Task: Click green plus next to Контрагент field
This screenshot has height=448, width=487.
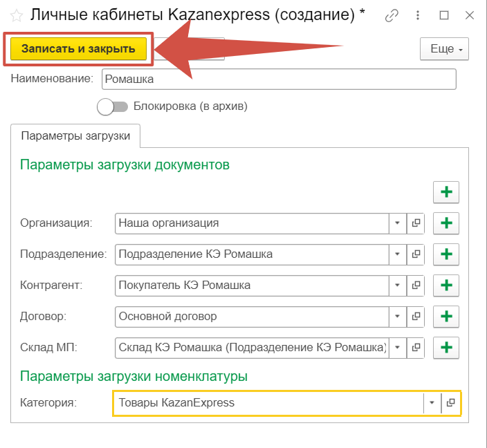Action: pyautogui.click(x=446, y=286)
